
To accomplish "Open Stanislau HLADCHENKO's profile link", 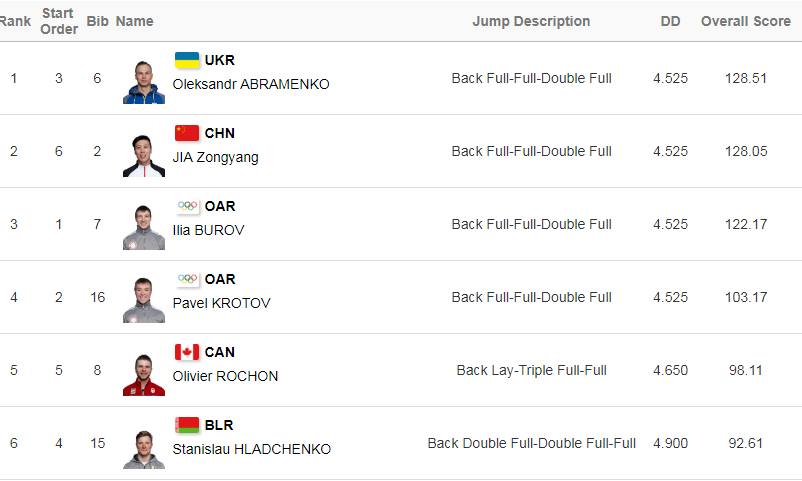I will point(252,449).
